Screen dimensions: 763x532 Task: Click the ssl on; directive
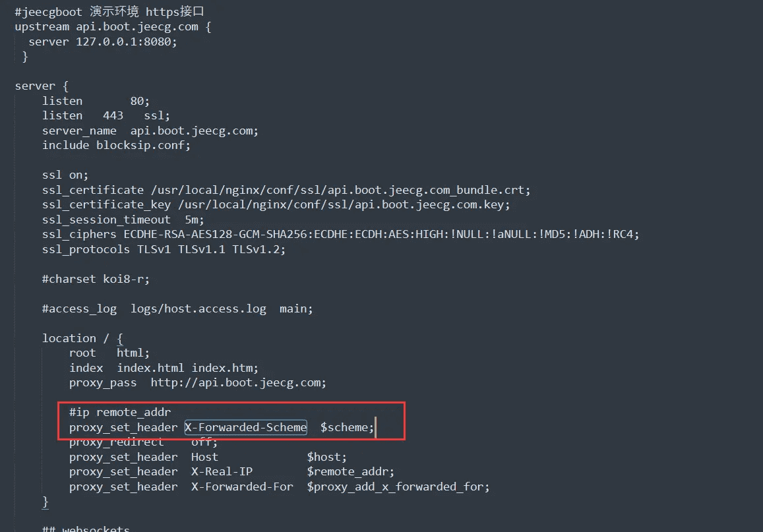65,175
